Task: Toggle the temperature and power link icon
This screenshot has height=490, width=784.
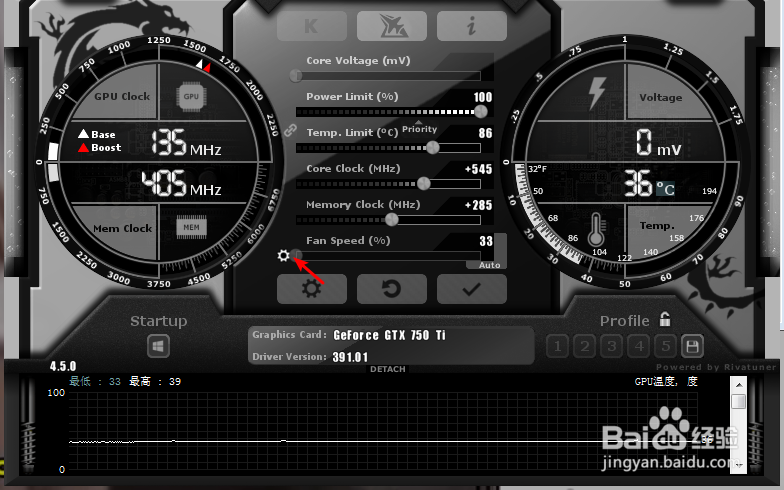Action: coord(290,130)
